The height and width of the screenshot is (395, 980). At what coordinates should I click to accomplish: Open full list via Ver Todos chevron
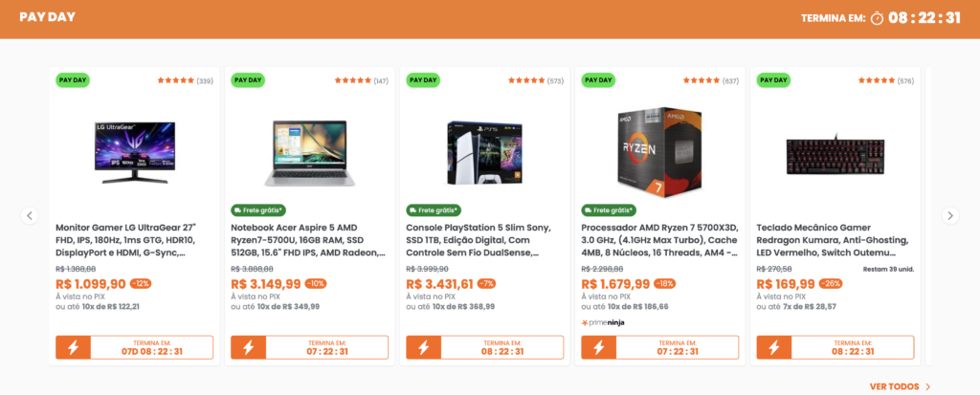tap(928, 387)
